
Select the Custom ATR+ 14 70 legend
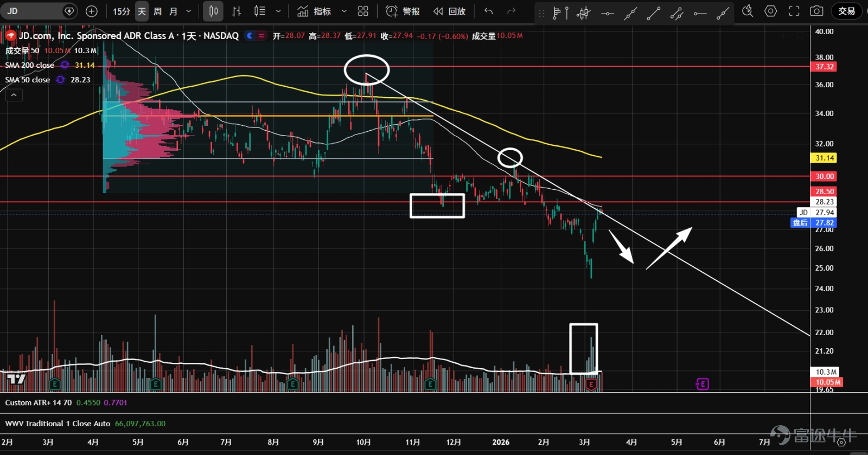38,402
